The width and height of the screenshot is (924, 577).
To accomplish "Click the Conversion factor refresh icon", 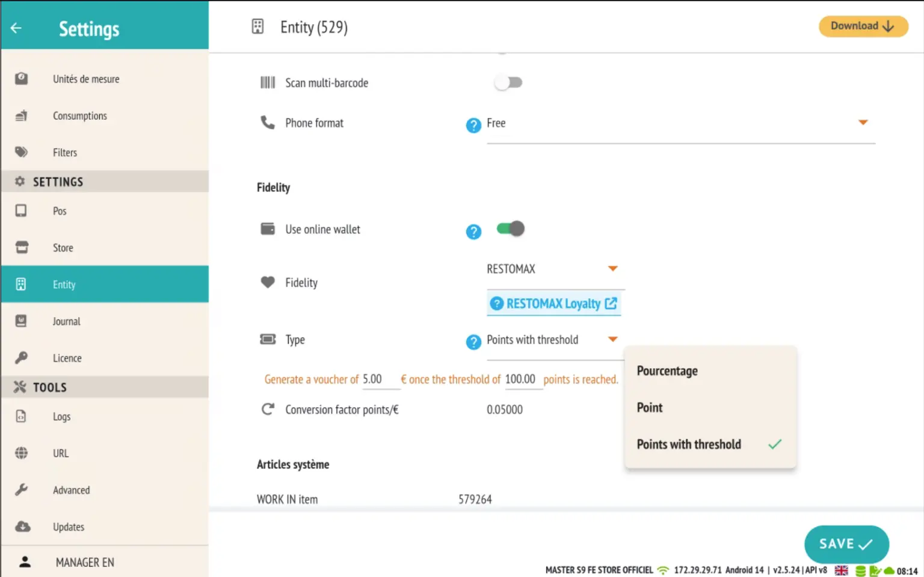I will coord(268,409).
